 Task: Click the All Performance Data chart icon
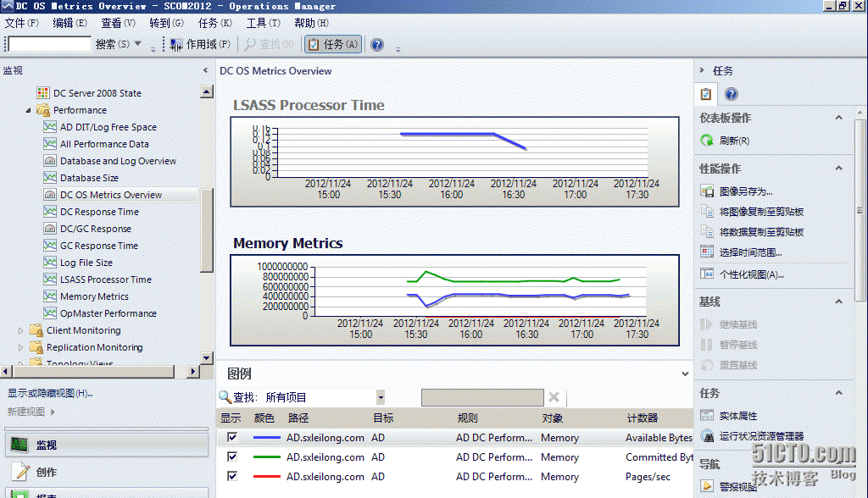point(50,144)
